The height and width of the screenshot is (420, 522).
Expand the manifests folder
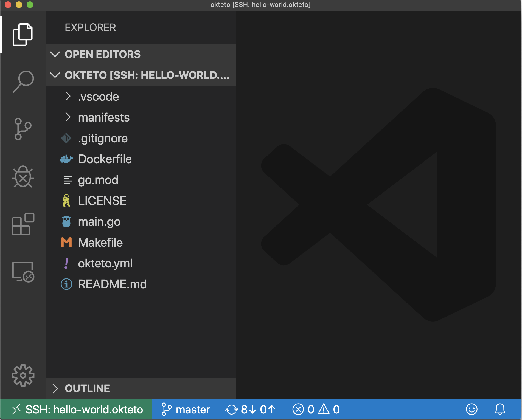coord(141,117)
